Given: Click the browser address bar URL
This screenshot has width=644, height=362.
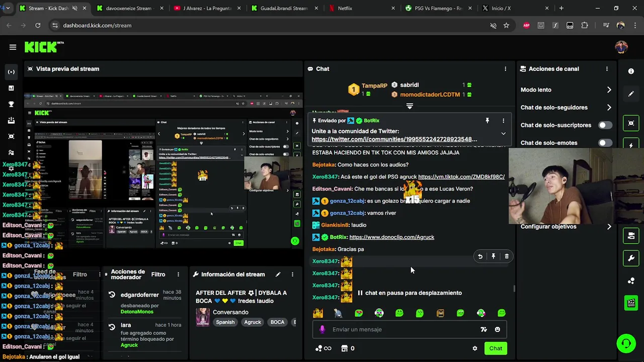Looking at the screenshot, I should click(97, 25).
